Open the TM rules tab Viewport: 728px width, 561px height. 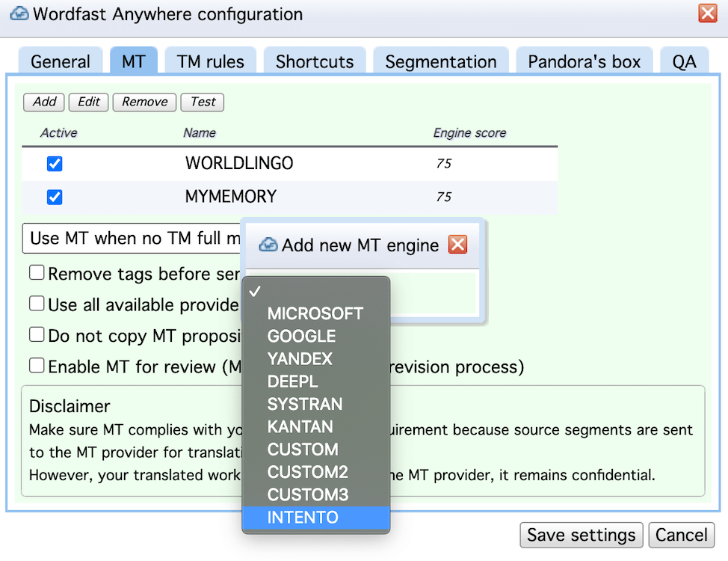click(x=210, y=61)
